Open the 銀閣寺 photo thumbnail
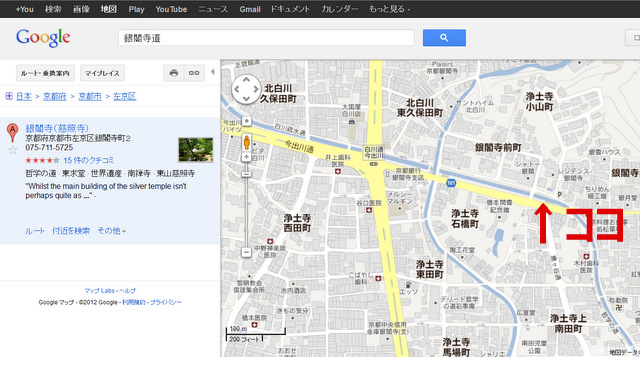The height and width of the screenshot is (375, 640). (x=196, y=149)
